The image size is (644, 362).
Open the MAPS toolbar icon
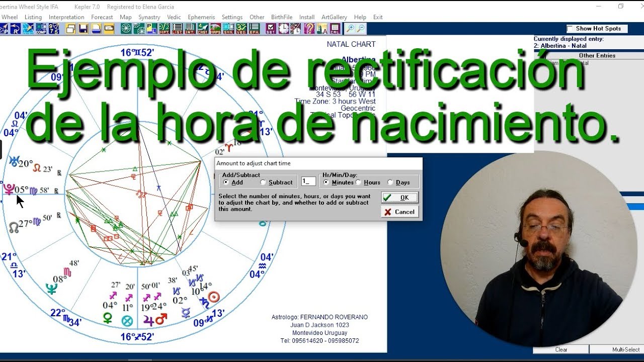click(x=215, y=28)
